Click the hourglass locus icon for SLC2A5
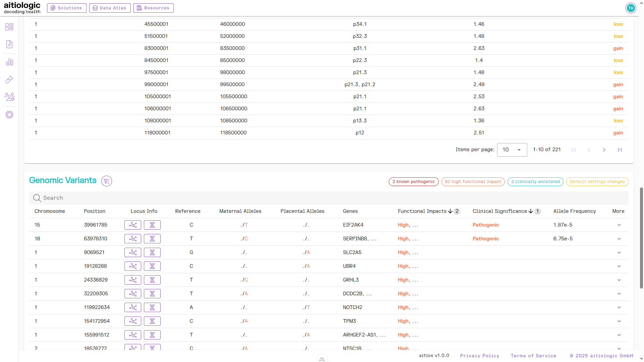644x362 pixels. click(152, 252)
